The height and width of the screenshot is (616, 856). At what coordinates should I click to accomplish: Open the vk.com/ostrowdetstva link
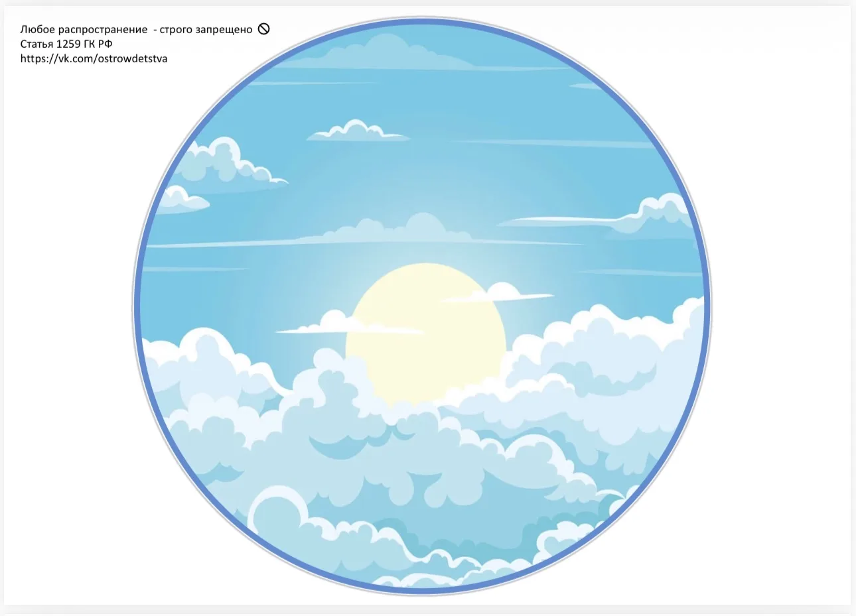(x=94, y=58)
